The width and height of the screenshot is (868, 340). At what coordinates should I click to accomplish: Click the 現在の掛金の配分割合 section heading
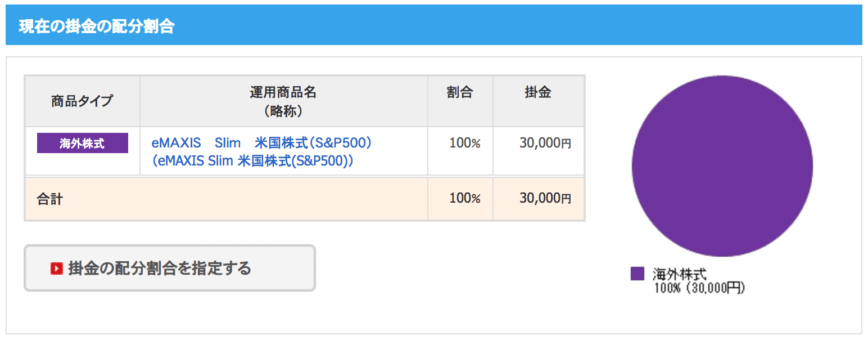[x=96, y=26]
